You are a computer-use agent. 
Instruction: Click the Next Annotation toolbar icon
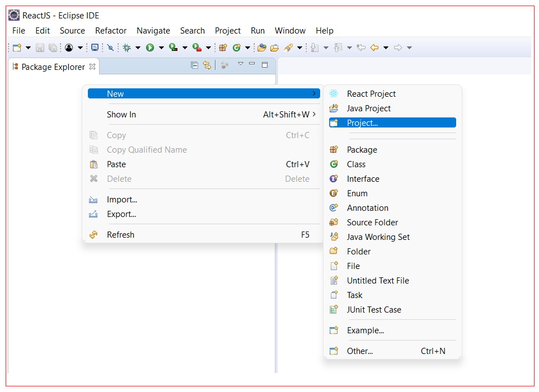coord(315,48)
